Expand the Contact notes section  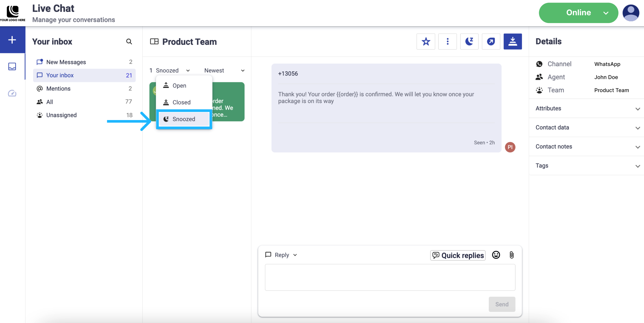tap(586, 147)
